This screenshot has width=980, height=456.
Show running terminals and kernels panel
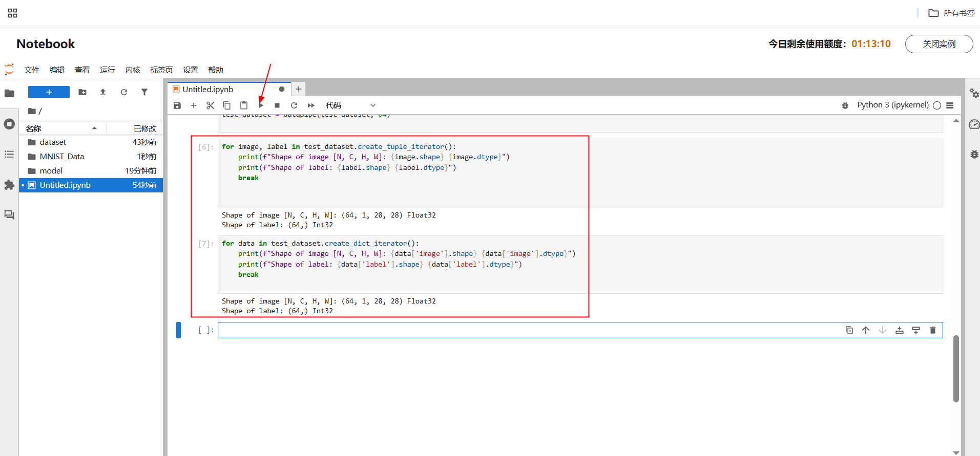[9, 124]
